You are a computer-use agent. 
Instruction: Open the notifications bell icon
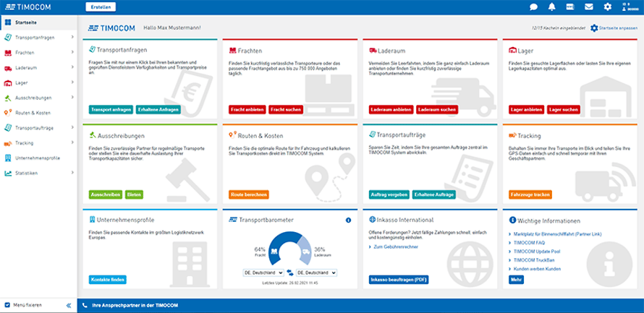(x=552, y=7)
